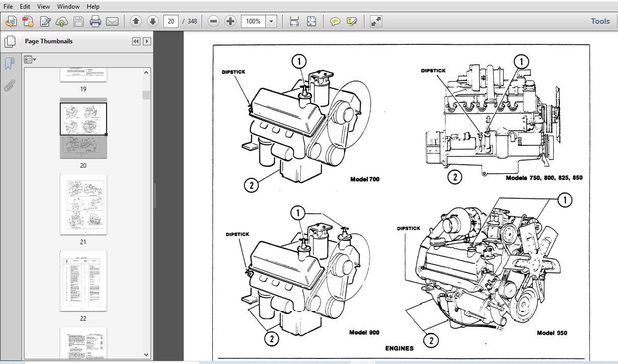Zoom in with the plus button

pos(231,21)
